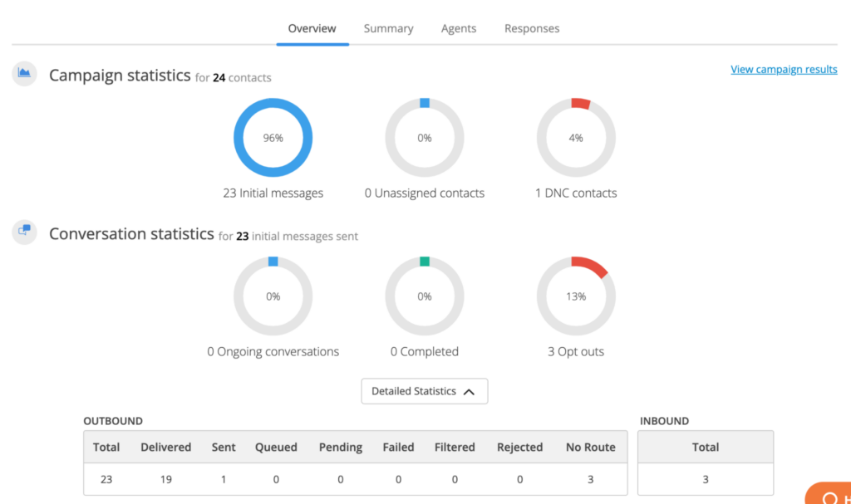
Task: Click the Queued value 0
Action: [x=276, y=480]
